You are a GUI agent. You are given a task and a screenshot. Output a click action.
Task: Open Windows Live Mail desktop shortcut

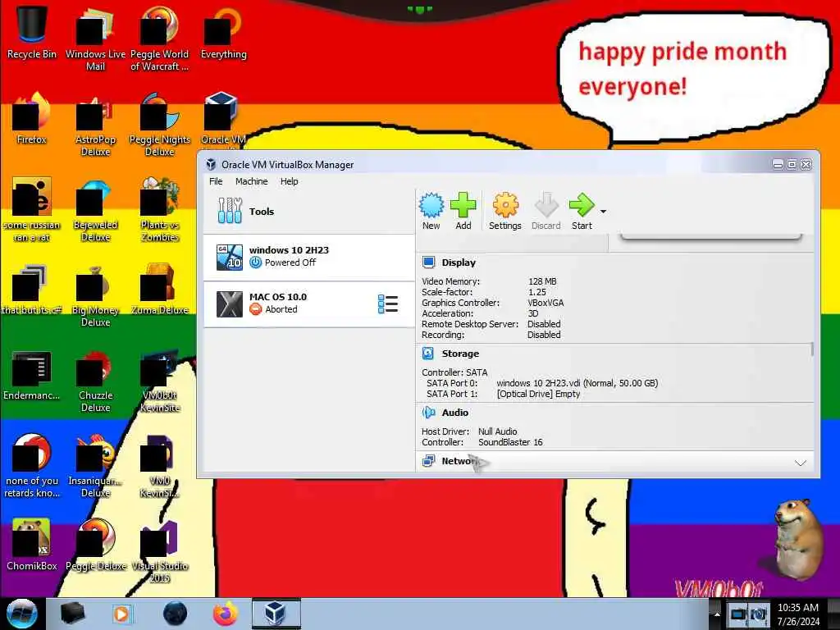tap(95, 41)
